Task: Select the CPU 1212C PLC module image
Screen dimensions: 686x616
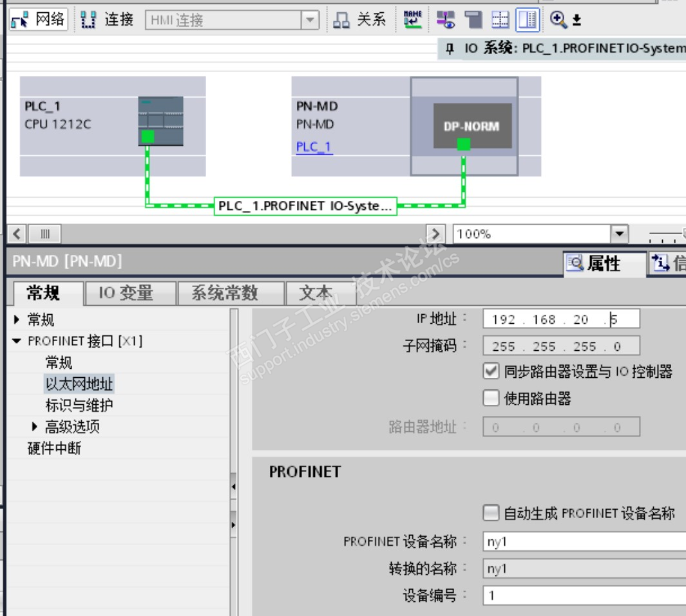Action: pos(160,121)
